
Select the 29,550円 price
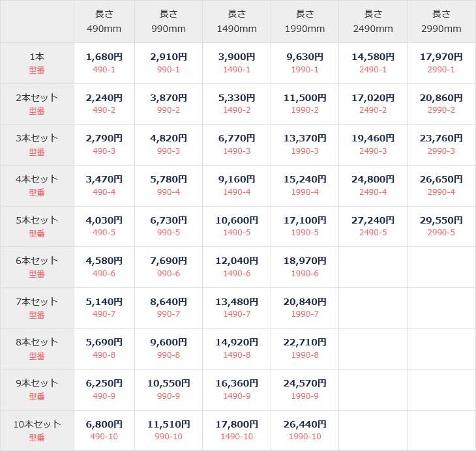[441, 220]
